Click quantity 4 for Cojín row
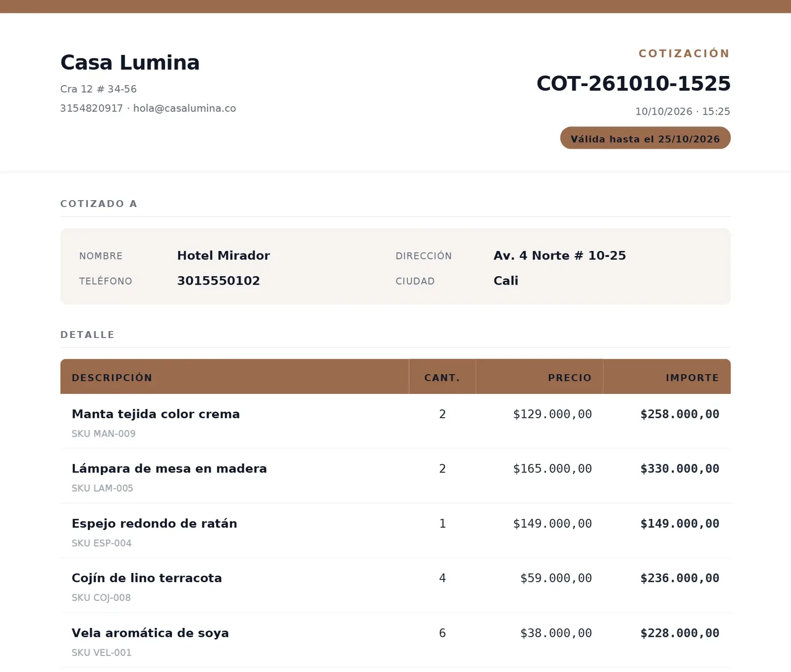The height and width of the screenshot is (672, 791). pyautogui.click(x=442, y=578)
